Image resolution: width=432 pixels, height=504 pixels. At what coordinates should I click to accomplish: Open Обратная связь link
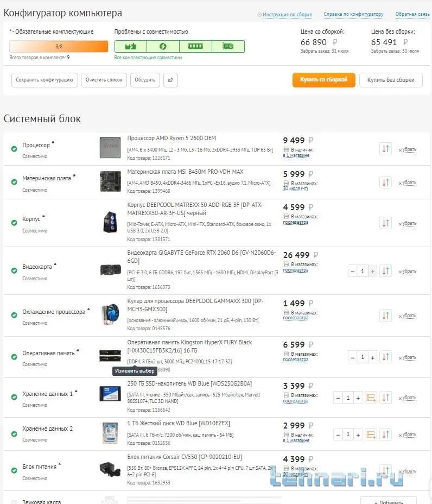click(412, 15)
